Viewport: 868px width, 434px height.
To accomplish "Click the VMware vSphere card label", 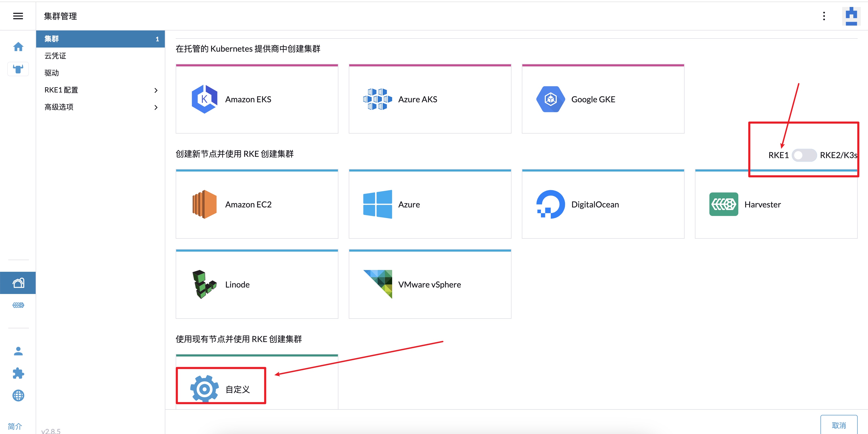I will click(x=429, y=284).
